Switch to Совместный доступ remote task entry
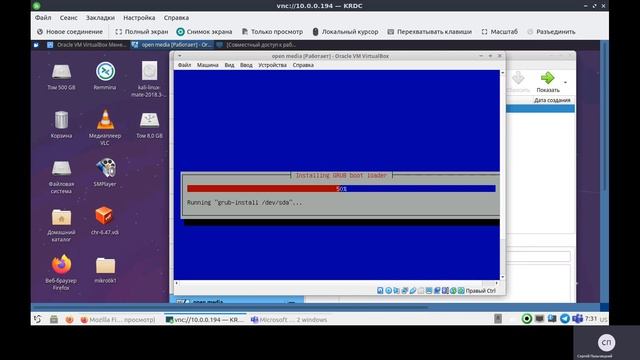 tap(256, 45)
